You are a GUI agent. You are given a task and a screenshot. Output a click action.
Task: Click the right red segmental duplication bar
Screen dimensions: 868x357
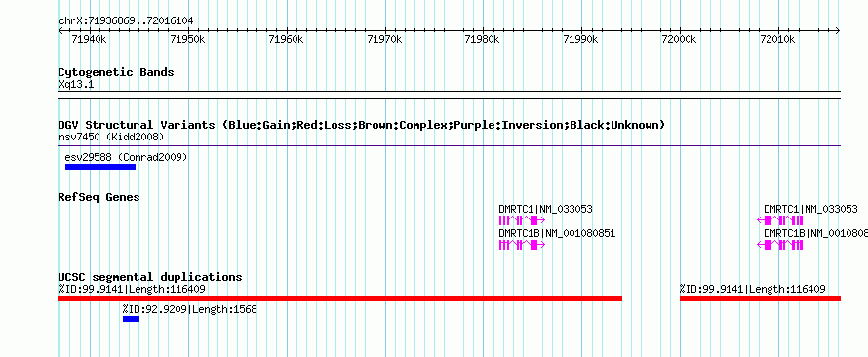click(760, 298)
